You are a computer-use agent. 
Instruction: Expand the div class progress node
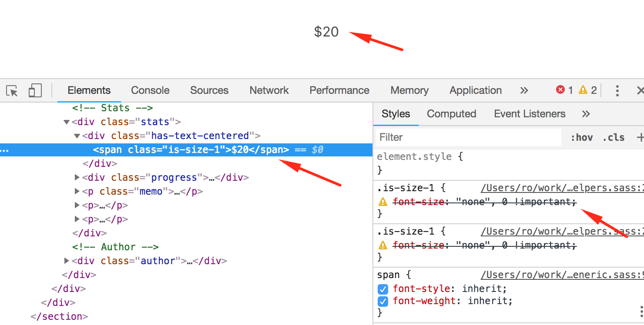click(77, 177)
